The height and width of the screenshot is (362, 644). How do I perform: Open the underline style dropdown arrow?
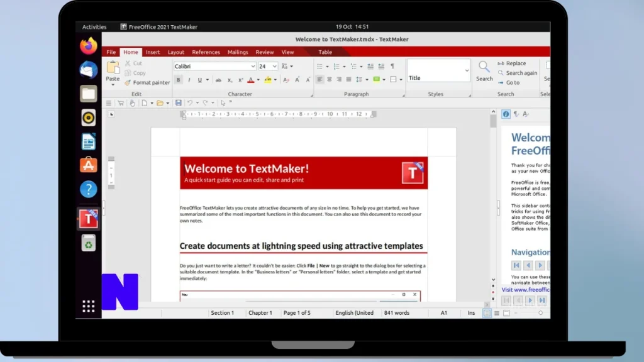click(208, 80)
